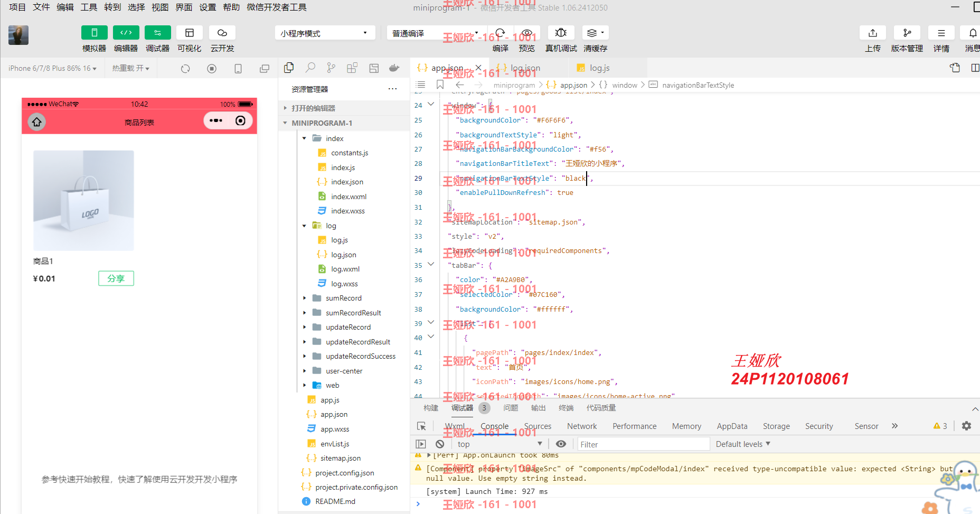Fold the window block at line 24
Viewport: 980px width, 514px height.
[x=431, y=104]
